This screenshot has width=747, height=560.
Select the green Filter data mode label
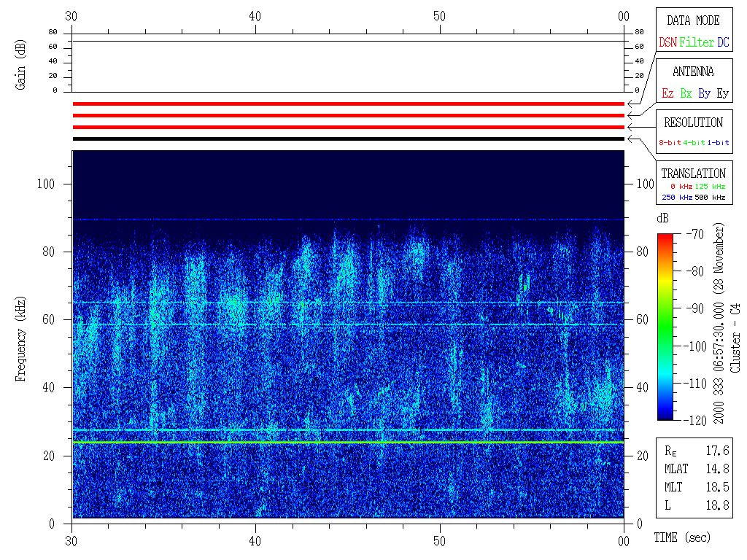point(696,42)
